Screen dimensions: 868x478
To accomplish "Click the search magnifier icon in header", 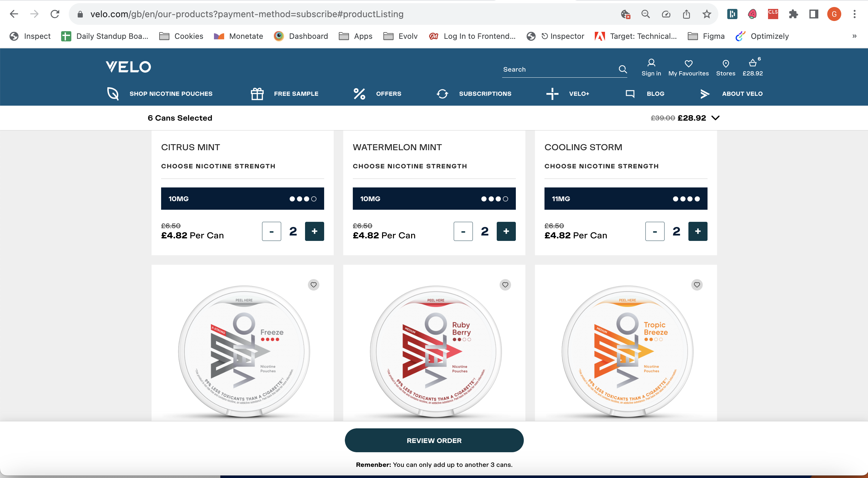I will tap(623, 69).
